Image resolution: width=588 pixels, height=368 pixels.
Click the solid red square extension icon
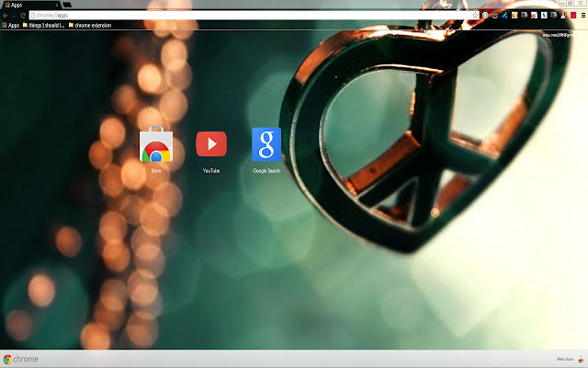pyautogui.click(x=573, y=16)
